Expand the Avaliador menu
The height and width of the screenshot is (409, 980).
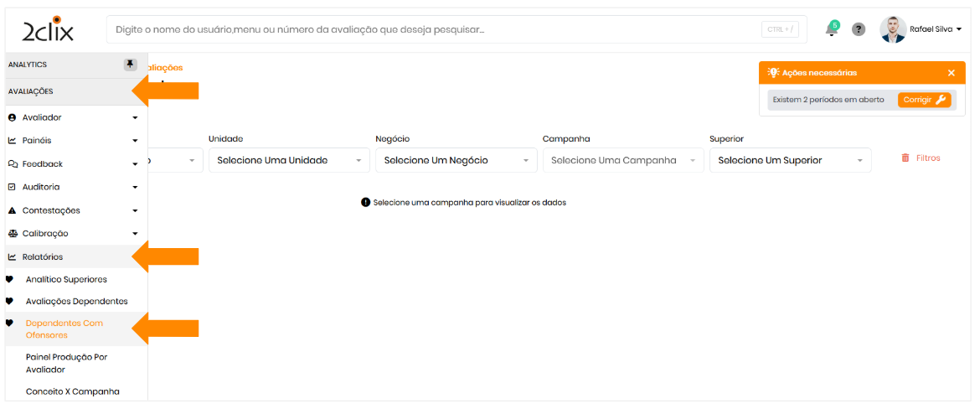click(72, 117)
